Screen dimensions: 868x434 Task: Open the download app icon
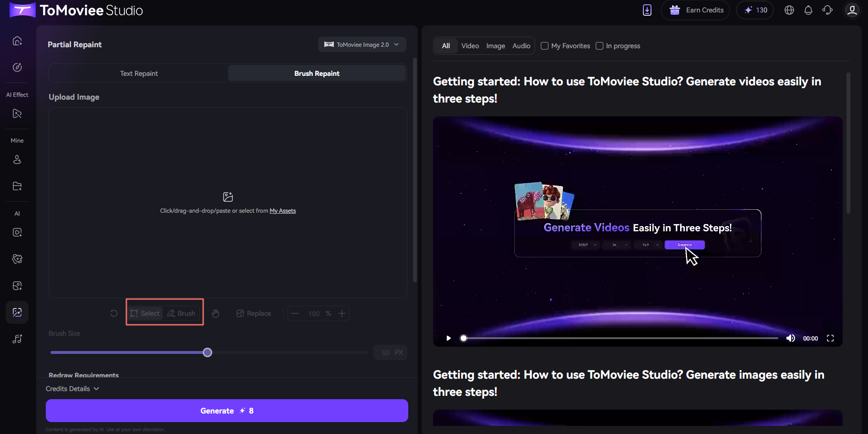pos(647,10)
